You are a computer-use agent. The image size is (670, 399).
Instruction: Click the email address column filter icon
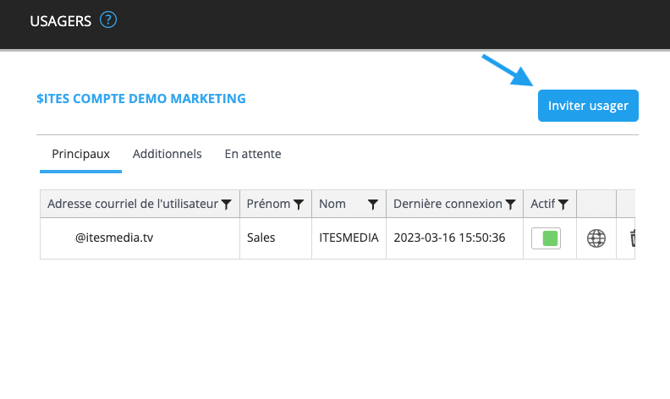click(x=226, y=205)
